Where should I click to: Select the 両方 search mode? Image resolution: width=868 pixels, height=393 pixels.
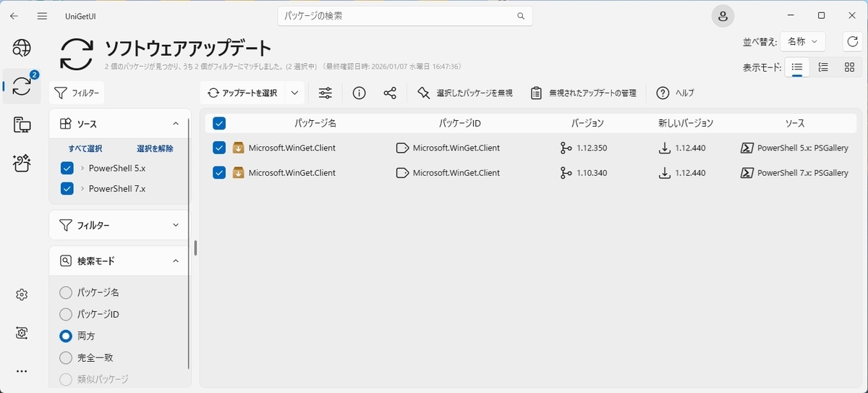[x=66, y=336]
